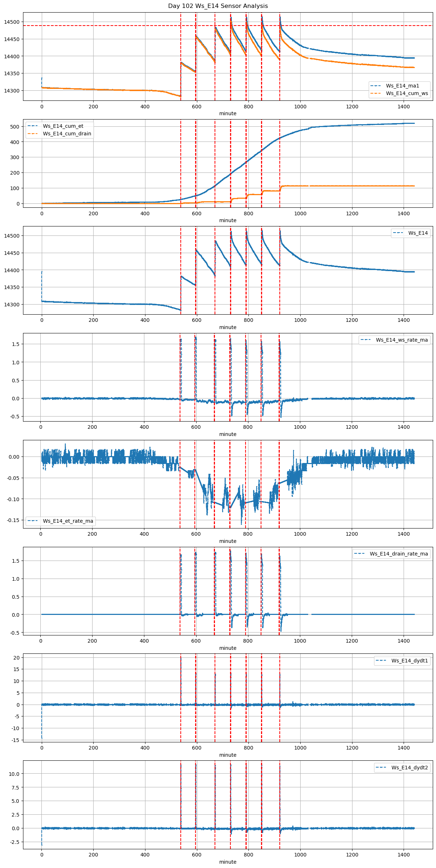Screen dimensions: 436x868
Task: Click the Ws_E14_drain_rate_ma legend entry
Action: point(399,554)
